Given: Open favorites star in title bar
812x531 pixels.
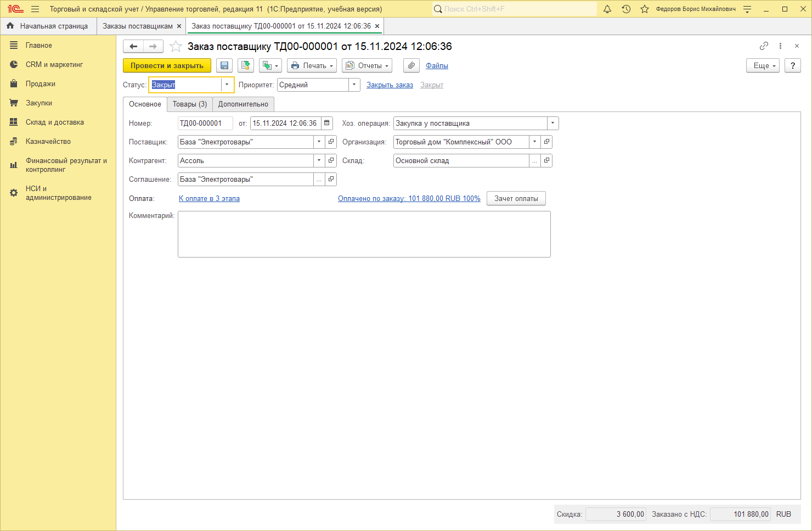Looking at the screenshot, I should [645, 9].
